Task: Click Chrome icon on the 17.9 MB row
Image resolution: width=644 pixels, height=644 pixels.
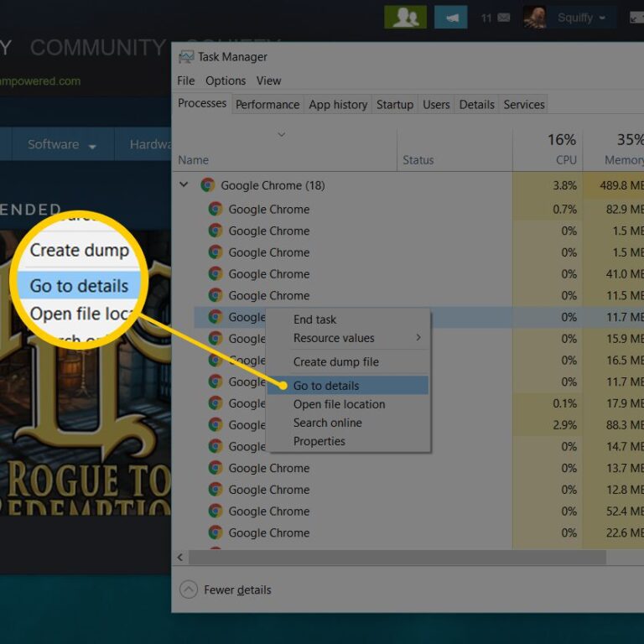Action: pyautogui.click(x=216, y=403)
